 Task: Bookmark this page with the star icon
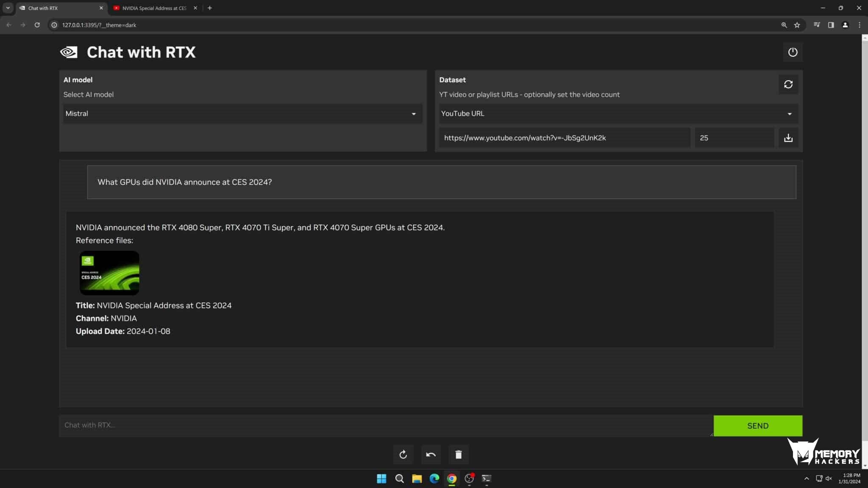[797, 25]
